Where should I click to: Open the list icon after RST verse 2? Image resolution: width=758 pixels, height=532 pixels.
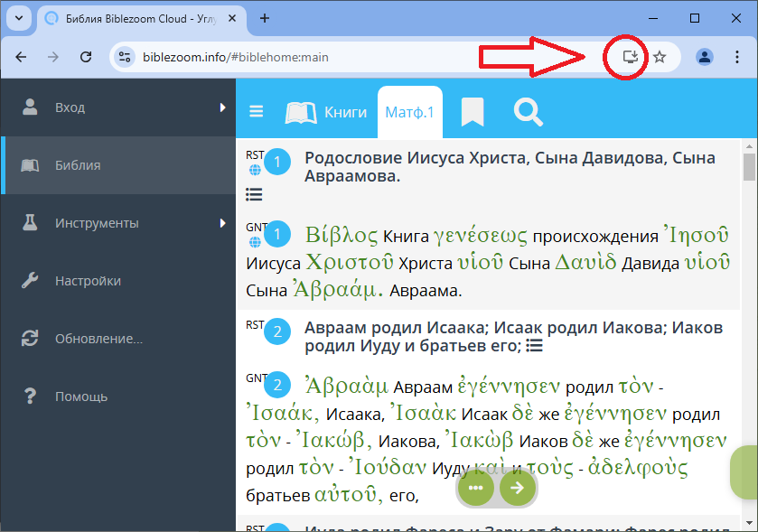(534, 346)
